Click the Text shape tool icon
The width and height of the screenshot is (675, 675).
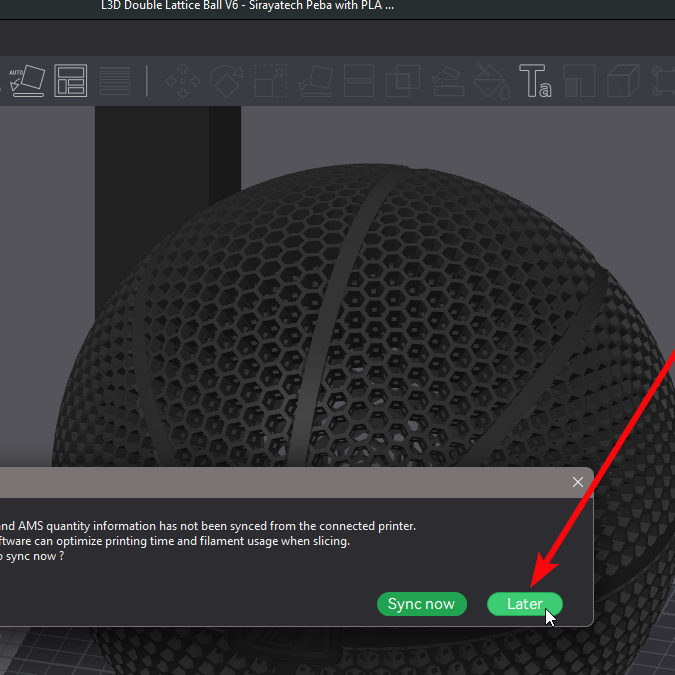click(534, 81)
